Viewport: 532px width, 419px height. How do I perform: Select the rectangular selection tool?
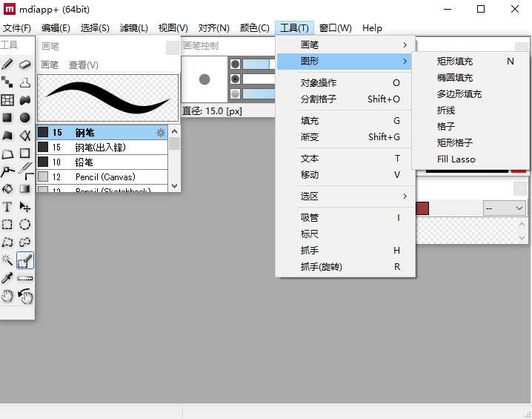click(x=7, y=225)
